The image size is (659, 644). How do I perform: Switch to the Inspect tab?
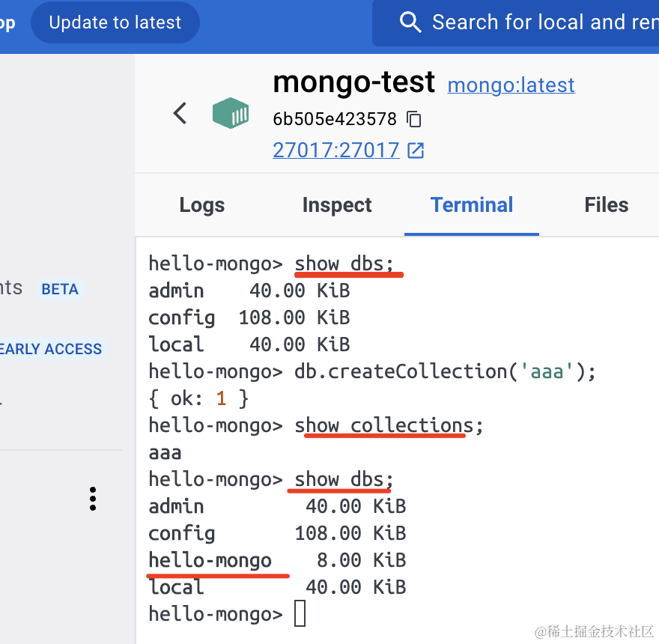(337, 205)
